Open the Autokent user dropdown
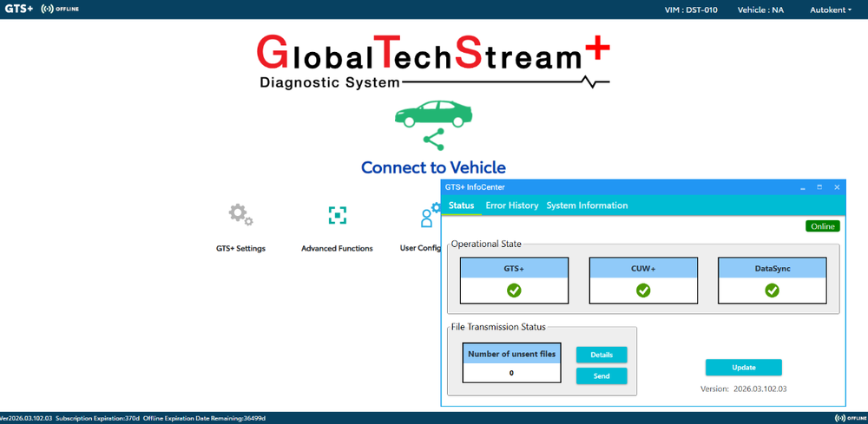 [x=831, y=10]
